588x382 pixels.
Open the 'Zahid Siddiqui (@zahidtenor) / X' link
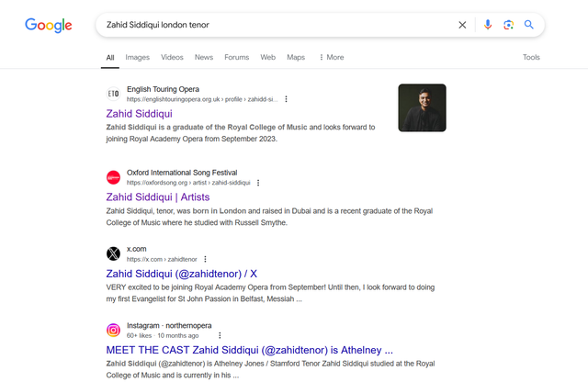(x=181, y=273)
